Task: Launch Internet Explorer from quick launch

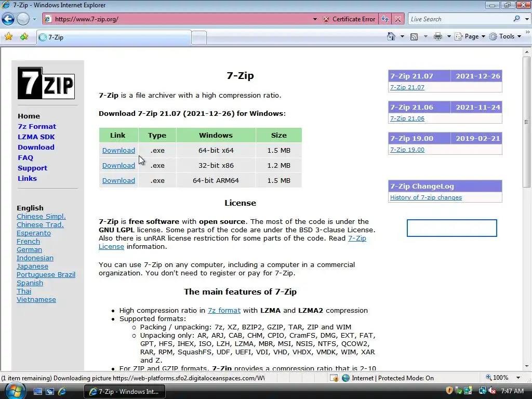Action: (x=62, y=391)
